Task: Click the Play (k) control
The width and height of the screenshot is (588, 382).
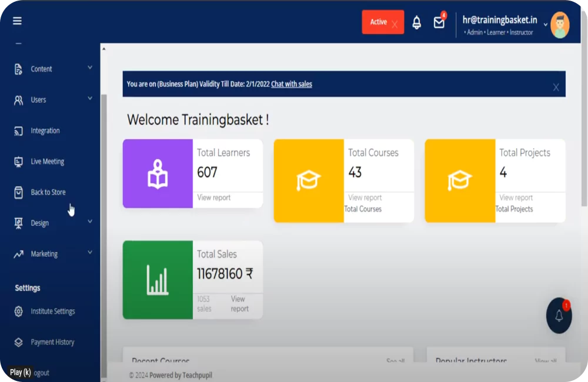Action: coord(20,372)
